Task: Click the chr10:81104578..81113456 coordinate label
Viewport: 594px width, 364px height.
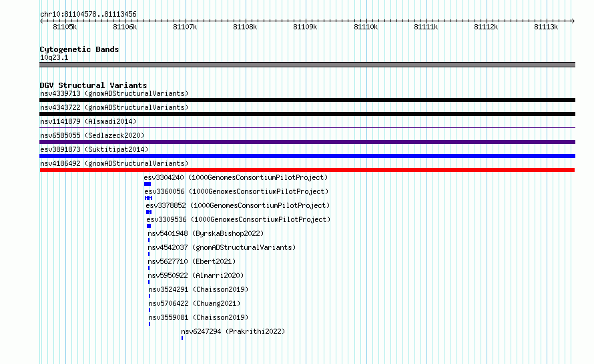Action: (88, 14)
